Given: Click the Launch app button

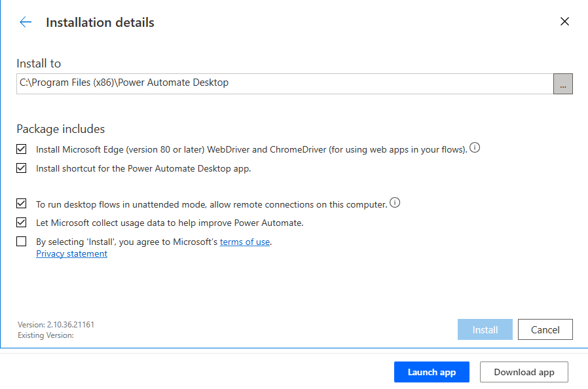Looking at the screenshot, I should pyautogui.click(x=432, y=372).
